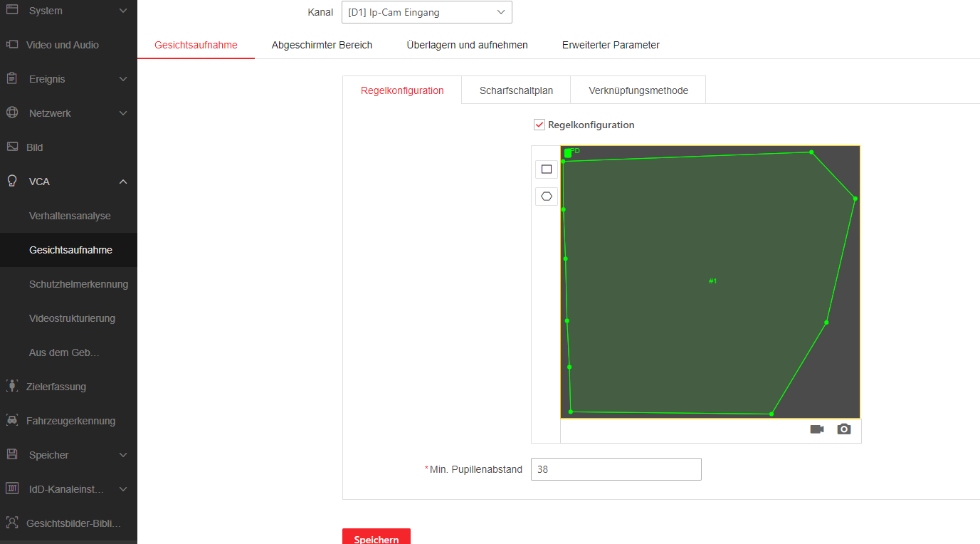Image resolution: width=980 pixels, height=544 pixels.
Task: Uncheck the Regelkonfiguration checkbox
Action: click(539, 125)
